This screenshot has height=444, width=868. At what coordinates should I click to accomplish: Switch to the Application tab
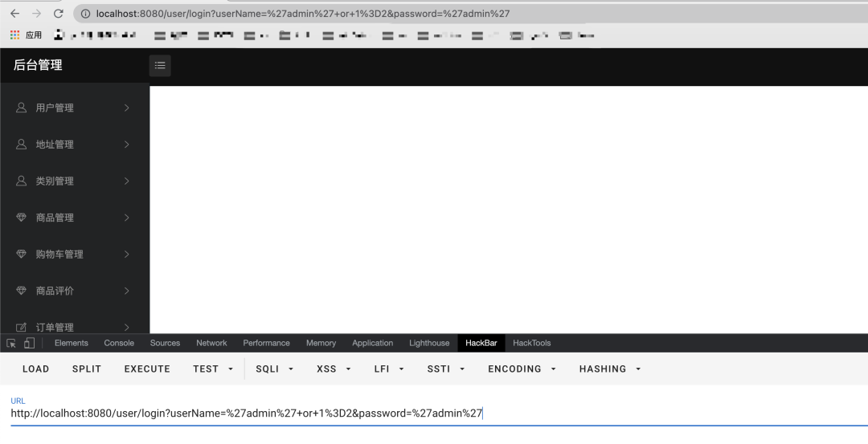click(373, 343)
